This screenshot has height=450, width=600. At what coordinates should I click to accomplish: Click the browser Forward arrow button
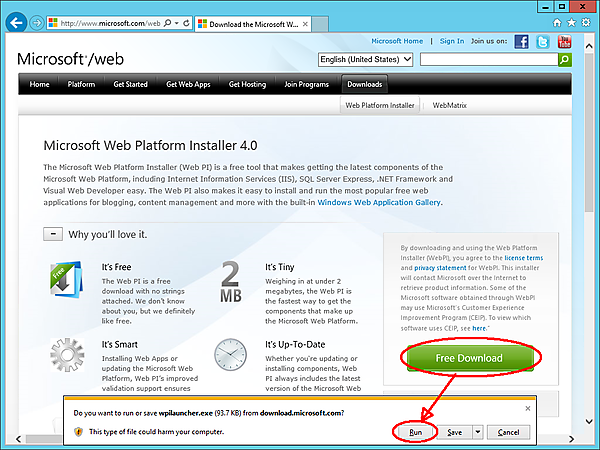click(37, 23)
